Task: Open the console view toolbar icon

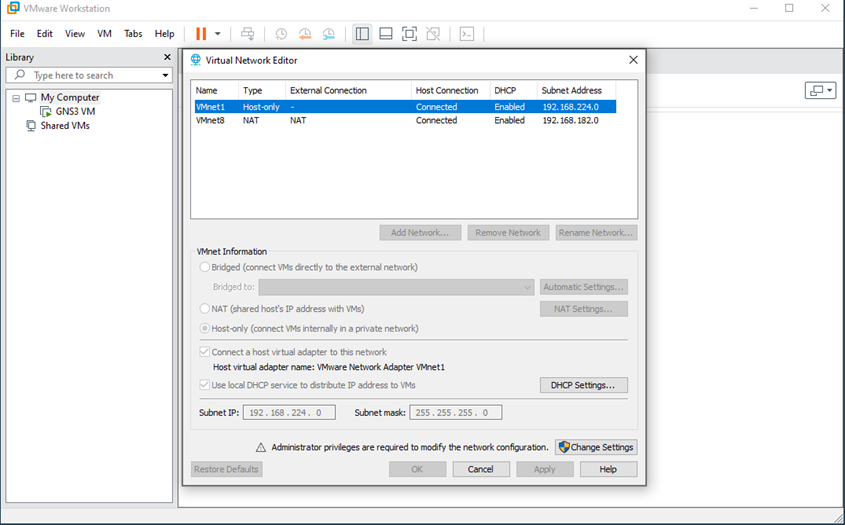Action: coord(467,34)
